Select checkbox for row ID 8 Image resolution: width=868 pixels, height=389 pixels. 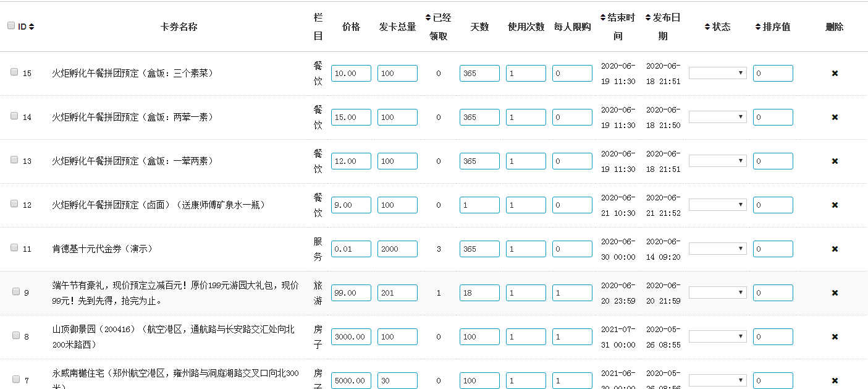16,335
